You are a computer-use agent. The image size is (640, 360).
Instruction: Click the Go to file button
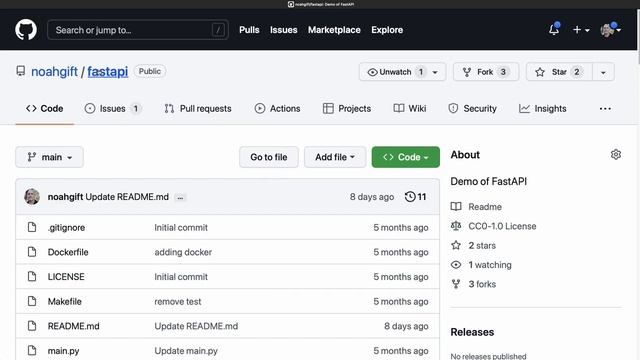click(269, 157)
